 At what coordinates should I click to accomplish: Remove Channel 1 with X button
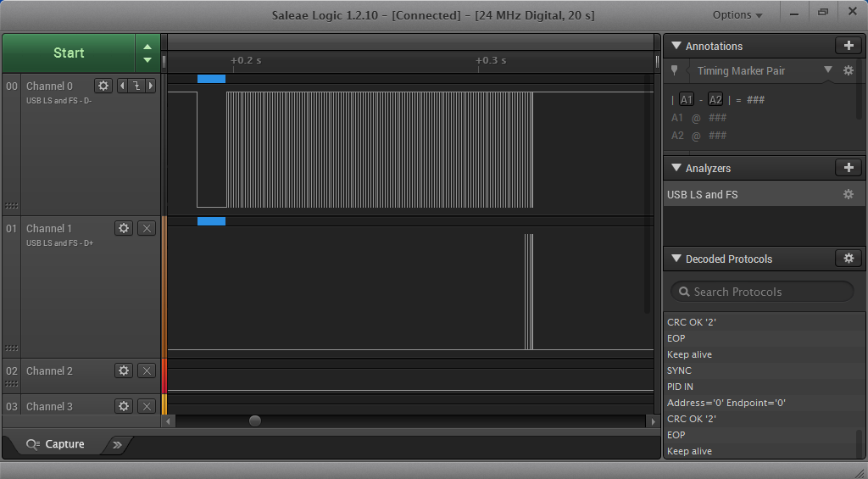pyautogui.click(x=146, y=228)
